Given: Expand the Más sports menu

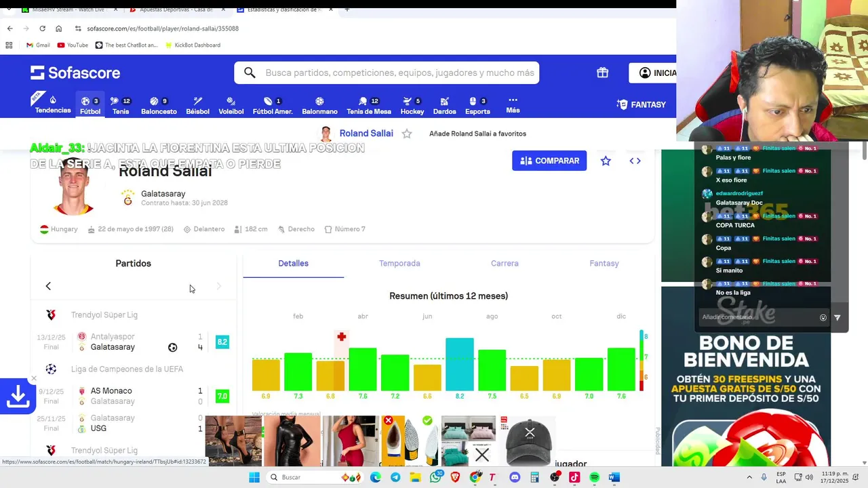Looking at the screenshot, I should tap(513, 104).
